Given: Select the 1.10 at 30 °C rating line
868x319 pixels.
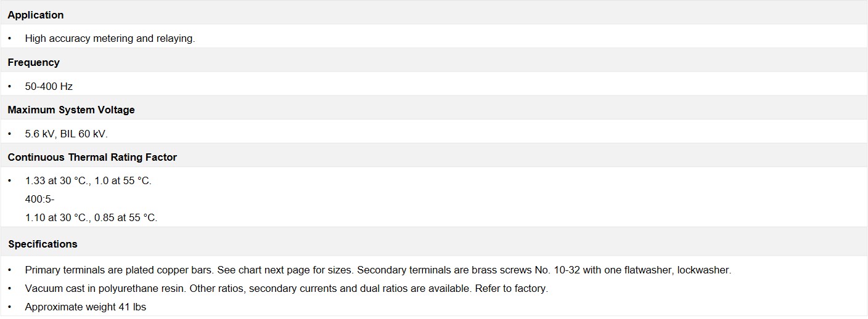Looking at the screenshot, I should click(x=91, y=217).
